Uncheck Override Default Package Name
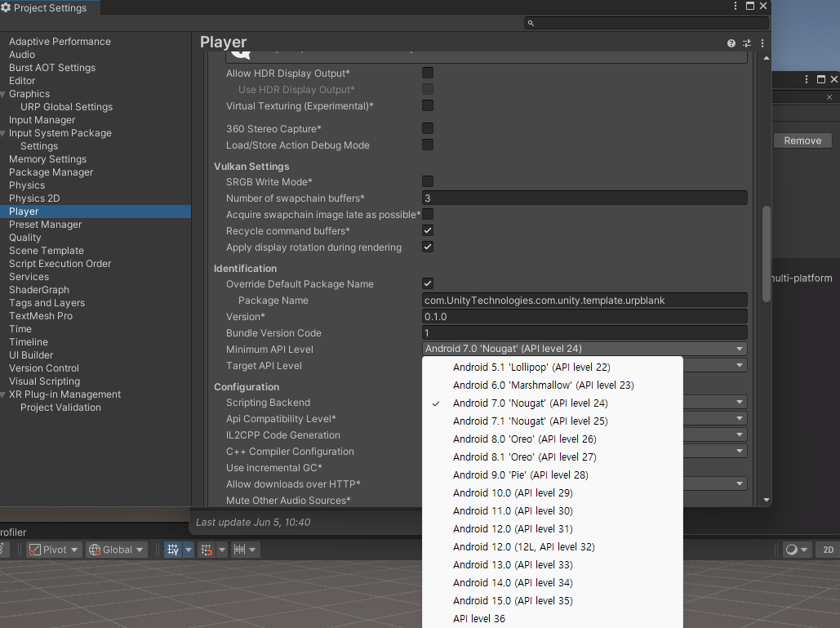Screen dimensions: 840x628 [x=428, y=283]
